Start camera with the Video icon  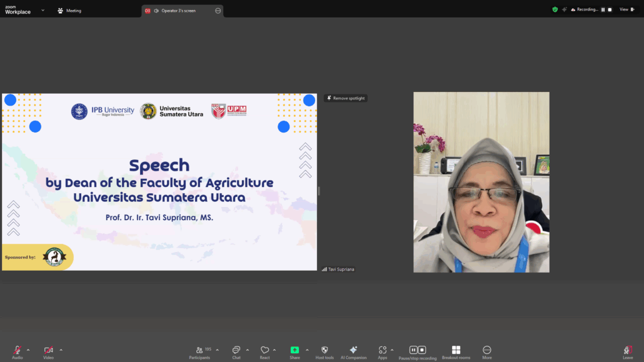click(x=48, y=351)
